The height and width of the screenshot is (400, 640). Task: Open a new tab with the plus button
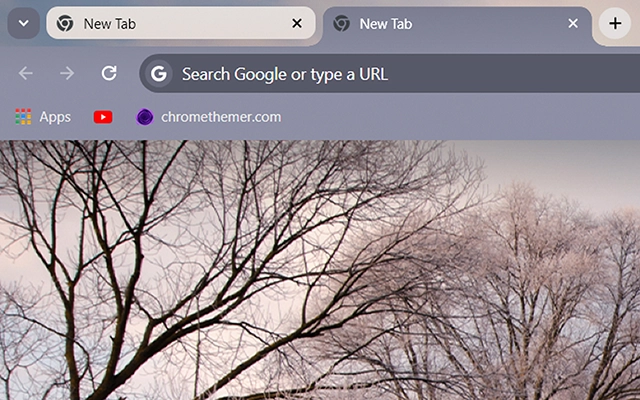(614, 23)
